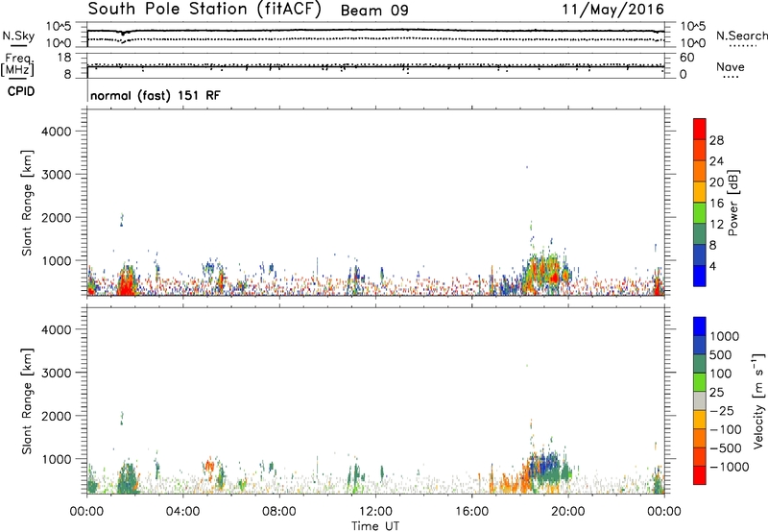Click the "4" tick on Power colorbar
Screen dimensions: 768x532
(x=713, y=267)
